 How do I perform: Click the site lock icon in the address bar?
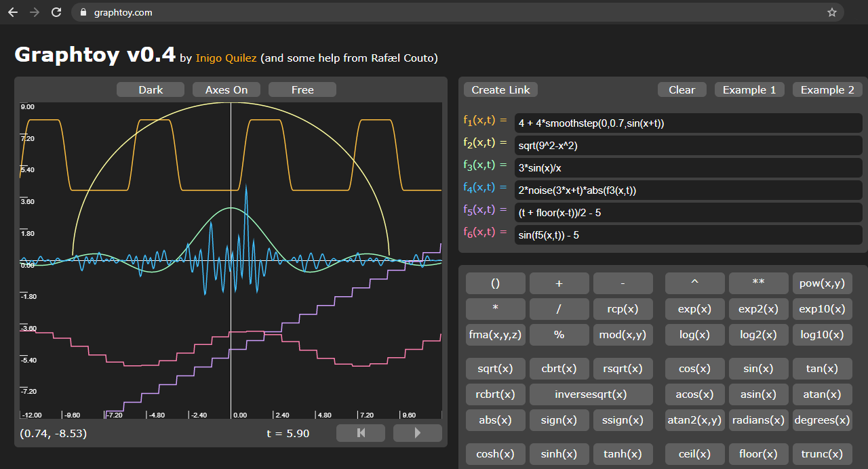pos(83,12)
